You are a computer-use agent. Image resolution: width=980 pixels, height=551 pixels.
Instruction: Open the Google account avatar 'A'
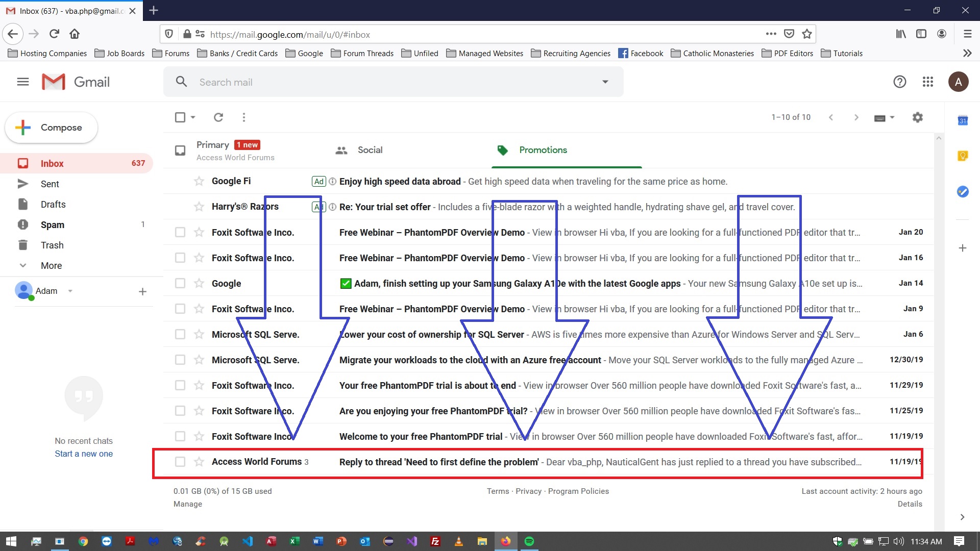958,82
